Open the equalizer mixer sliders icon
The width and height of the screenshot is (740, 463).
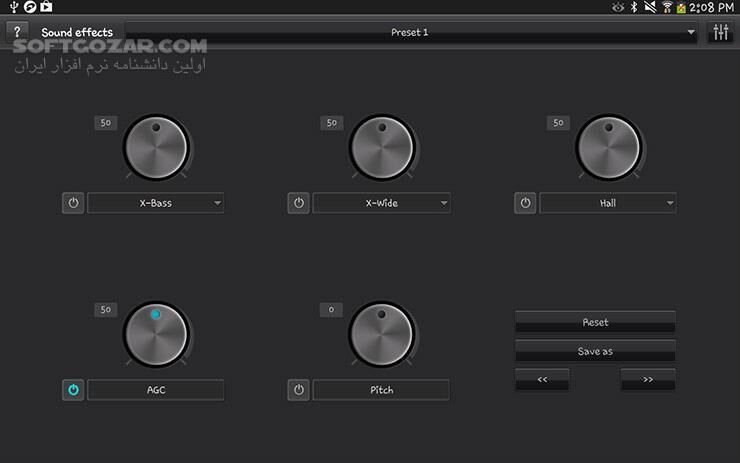click(x=720, y=32)
